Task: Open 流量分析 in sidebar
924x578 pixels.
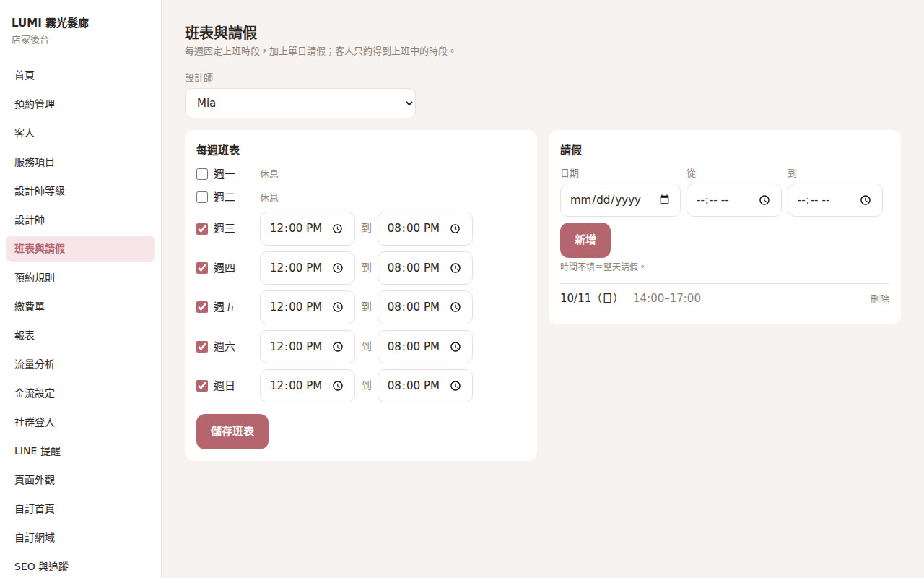Action: [80, 364]
